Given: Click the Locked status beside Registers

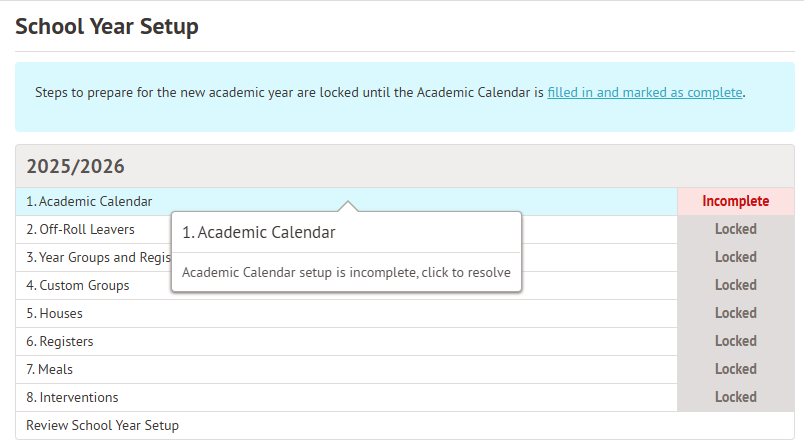Looking at the screenshot, I should 735,341.
